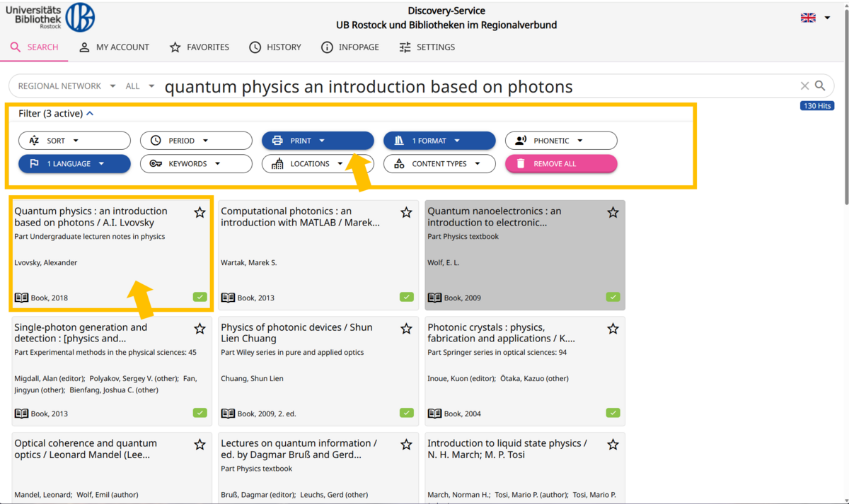
Task: Click green availability badge on Photonic crystals
Action: pos(613,413)
